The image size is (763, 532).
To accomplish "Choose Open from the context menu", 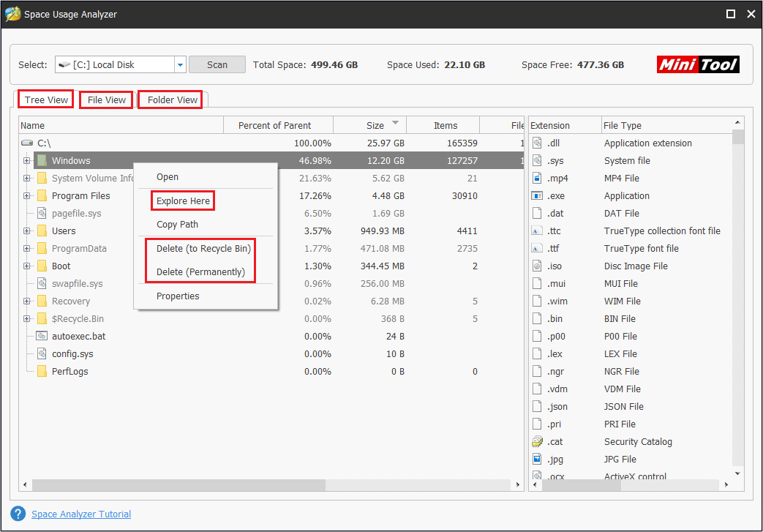I will 168,176.
